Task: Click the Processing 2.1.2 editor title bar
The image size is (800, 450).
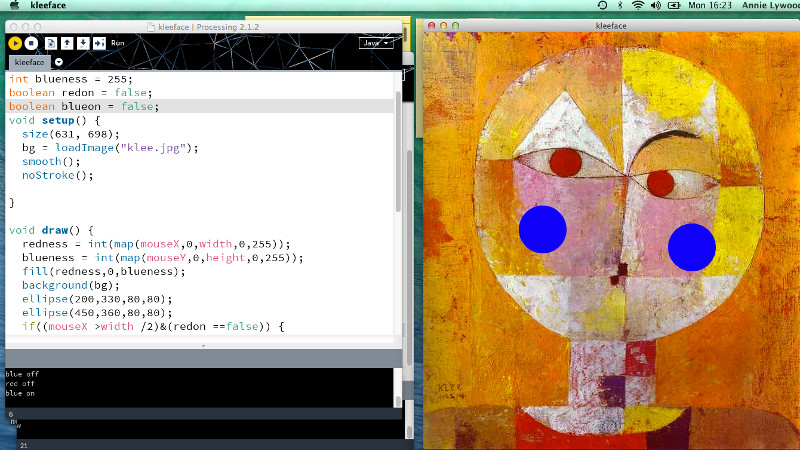Action: pos(204,27)
